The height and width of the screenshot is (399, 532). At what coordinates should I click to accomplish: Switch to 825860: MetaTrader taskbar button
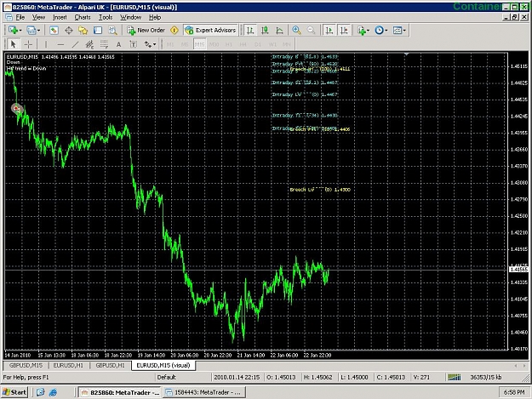tap(120, 392)
